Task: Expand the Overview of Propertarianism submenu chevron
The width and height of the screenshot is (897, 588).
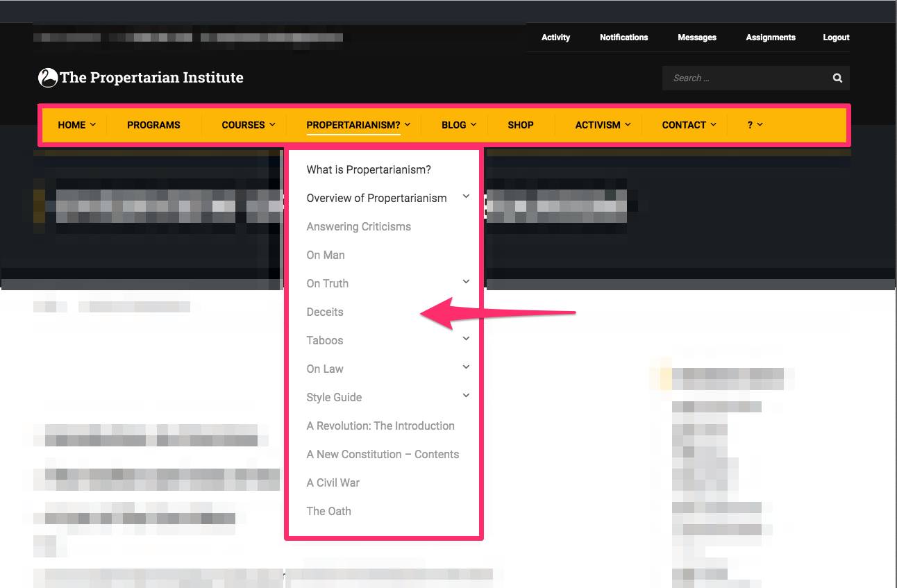Action: pos(466,197)
